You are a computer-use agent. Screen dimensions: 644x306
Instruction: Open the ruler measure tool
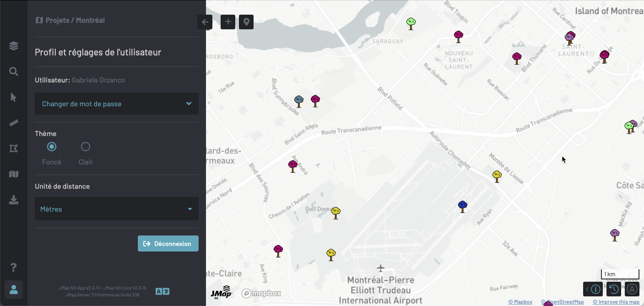[x=14, y=123]
